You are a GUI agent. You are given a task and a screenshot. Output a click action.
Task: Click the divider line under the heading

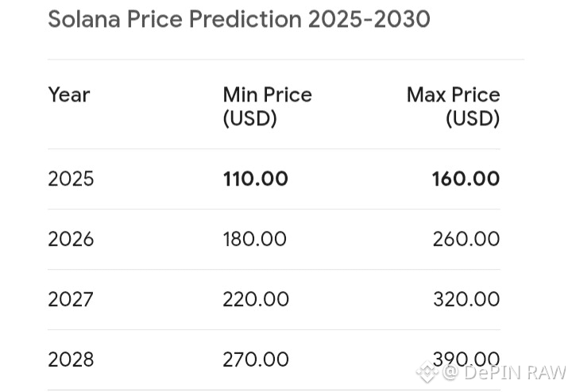pyautogui.click(x=286, y=60)
